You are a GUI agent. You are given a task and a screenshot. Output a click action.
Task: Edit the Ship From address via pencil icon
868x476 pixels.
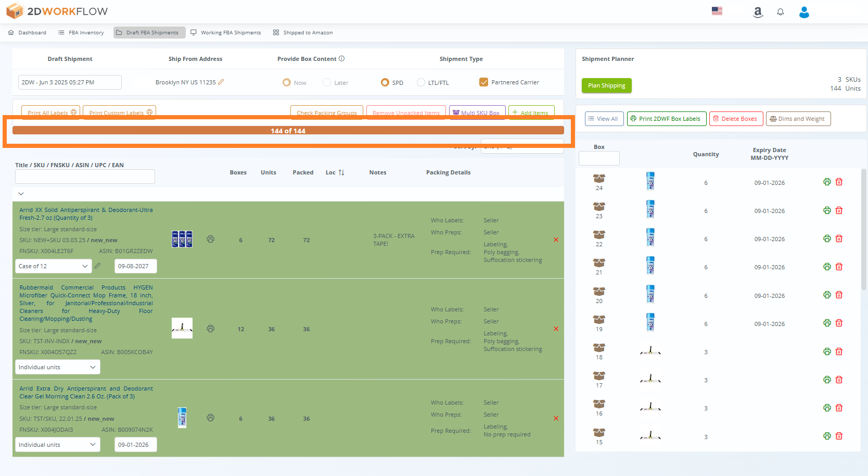point(222,82)
